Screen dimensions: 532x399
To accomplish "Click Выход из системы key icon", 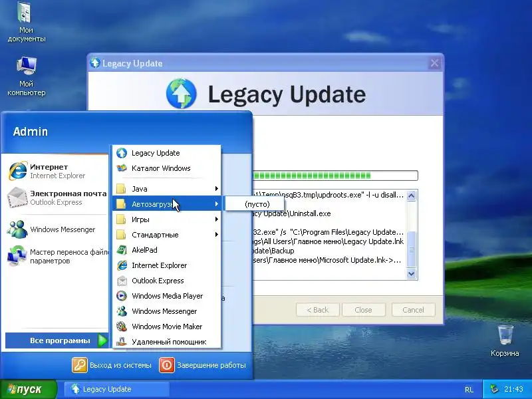I will coord(80,365).
